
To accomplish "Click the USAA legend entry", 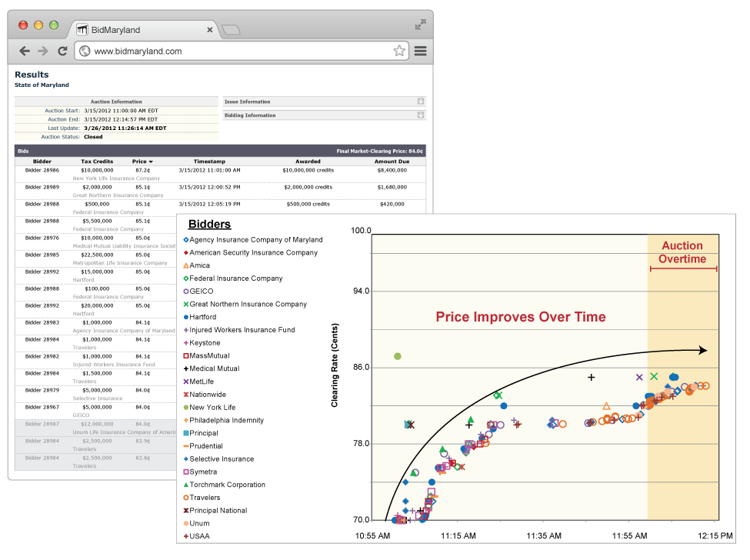I will [x=197, y=537].
